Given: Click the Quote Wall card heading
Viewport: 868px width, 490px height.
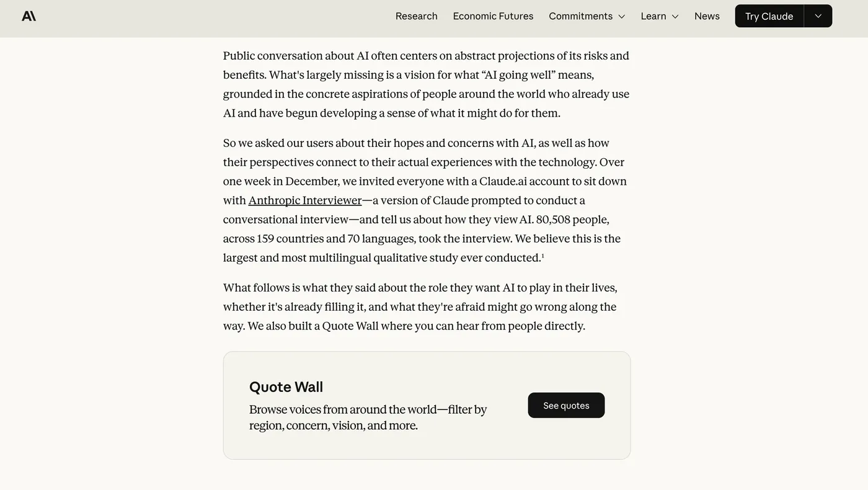Looking at the screenshot, I should [286, 386].
